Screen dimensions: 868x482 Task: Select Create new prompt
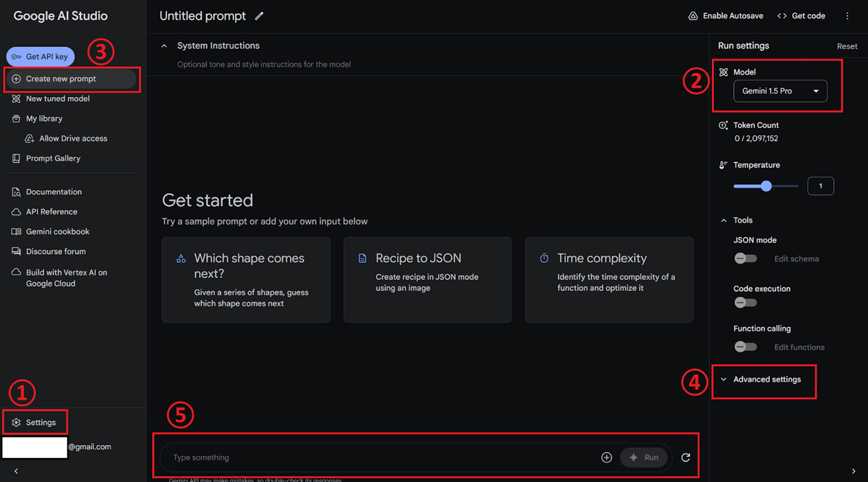click(x=70, y=79)
